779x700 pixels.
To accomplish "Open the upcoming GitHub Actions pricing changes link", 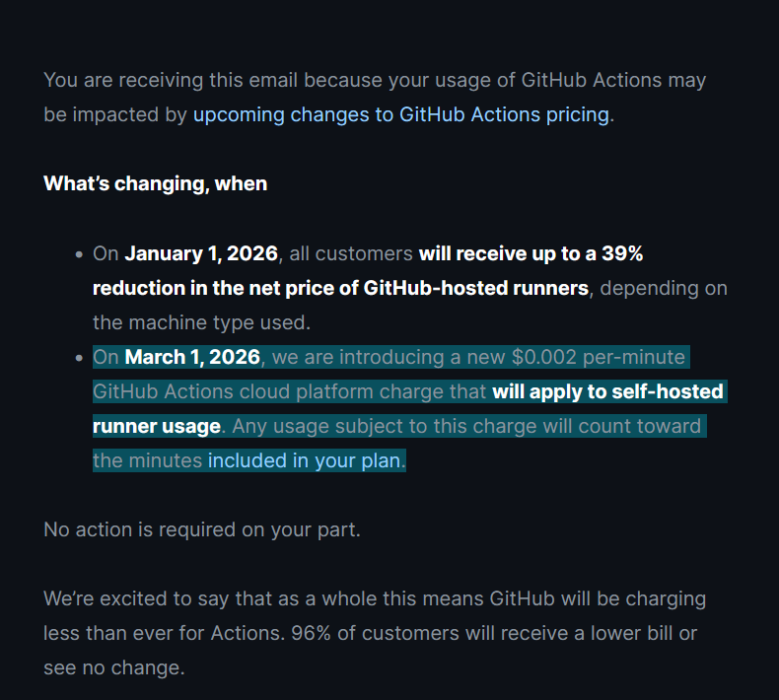I will (401, 114).
